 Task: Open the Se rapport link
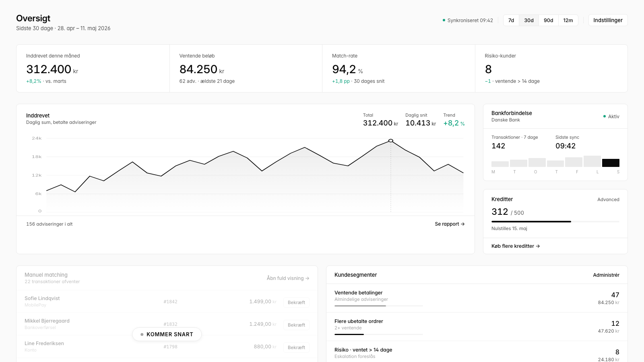(450, 224)
